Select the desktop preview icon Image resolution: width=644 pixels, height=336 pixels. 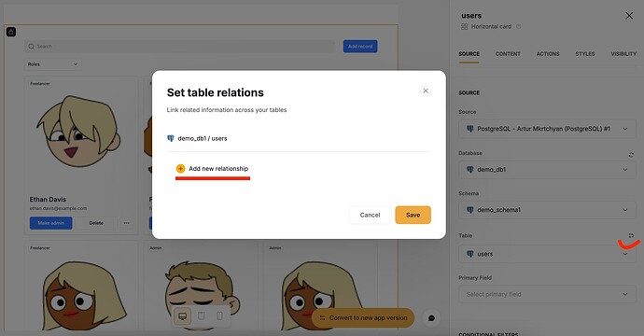pyautogui.click(x=182, y=315)
